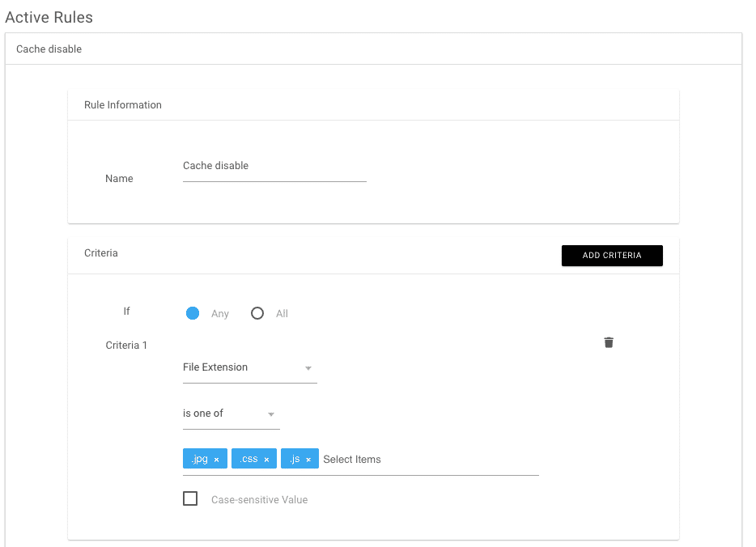Select the All radio button

pyautogui.click(x=257, y=313)
